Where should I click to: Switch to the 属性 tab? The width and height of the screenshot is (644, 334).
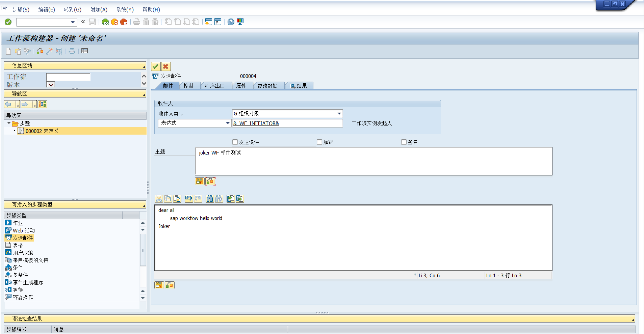(241, 86)
